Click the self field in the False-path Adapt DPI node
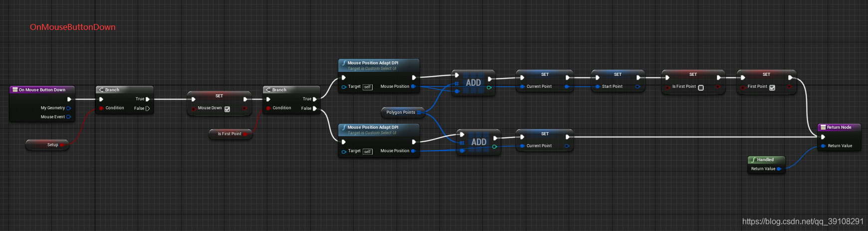Image resolution: width=868 pixels, height=231 pixels. coord(368,152)
